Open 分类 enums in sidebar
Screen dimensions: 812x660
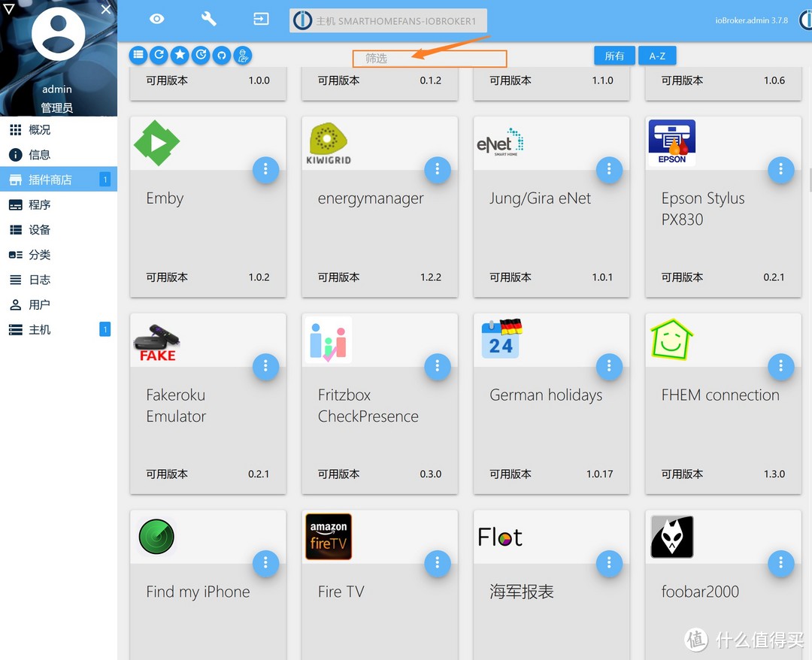59,254
